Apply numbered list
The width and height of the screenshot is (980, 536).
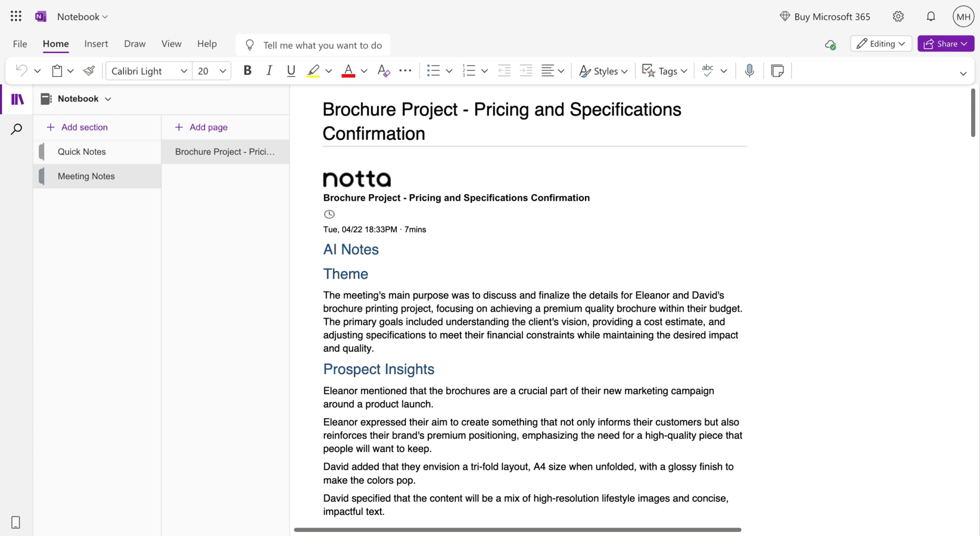point(469,71)
